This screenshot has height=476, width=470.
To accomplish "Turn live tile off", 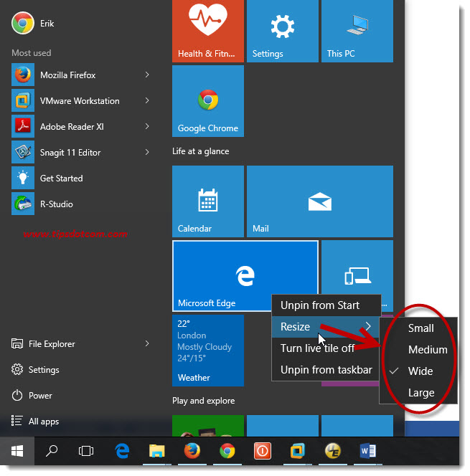I will (x=317, y=348).
